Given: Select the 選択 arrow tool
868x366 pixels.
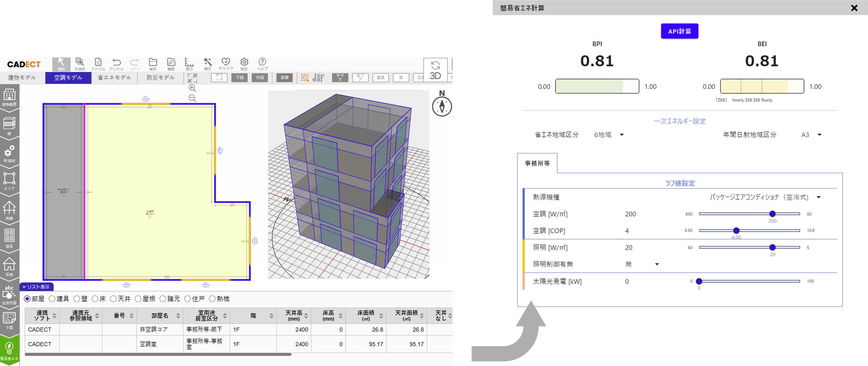Looking at the screenshot, I should click(x=61, y=64).
